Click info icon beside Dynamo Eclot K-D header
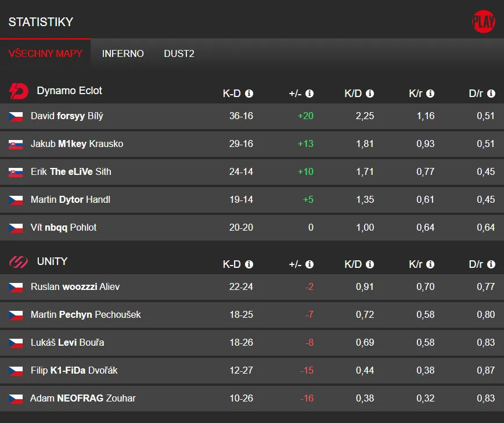Viewport: 504px width, 423px height. click(x=249, y=94)
